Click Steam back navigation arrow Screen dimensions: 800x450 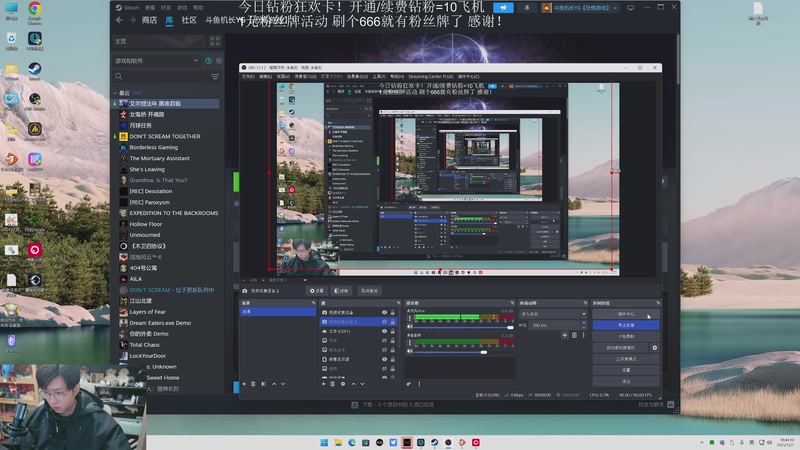[x=119, y=20]
